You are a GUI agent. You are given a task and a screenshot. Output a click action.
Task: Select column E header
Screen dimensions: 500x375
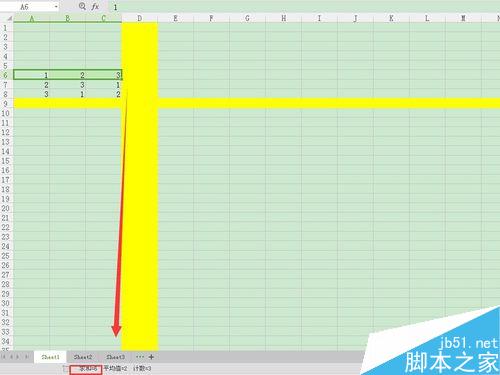tap(176, 18)
